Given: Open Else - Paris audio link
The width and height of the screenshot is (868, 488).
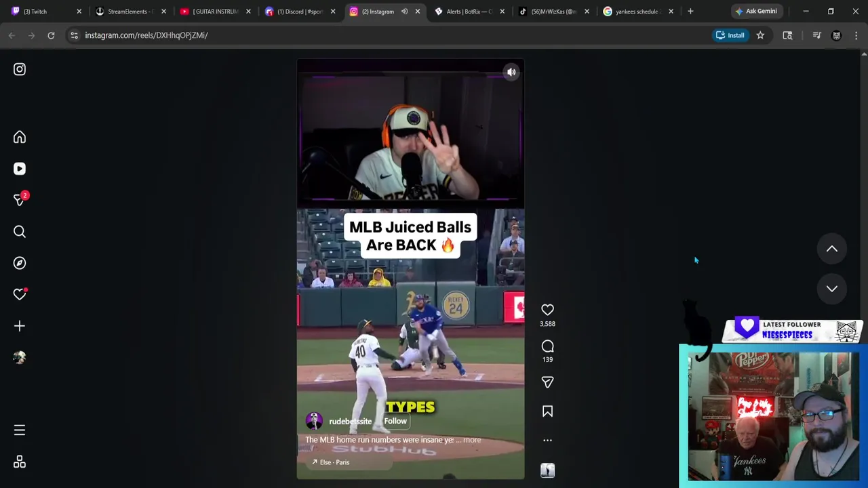Looking at the screenshot, I should click(331, 462).
